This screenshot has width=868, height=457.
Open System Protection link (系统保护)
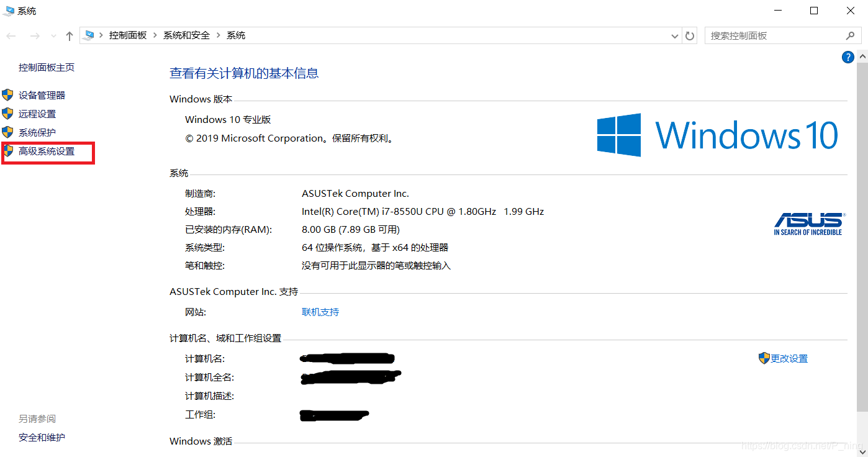coord(37,132)
